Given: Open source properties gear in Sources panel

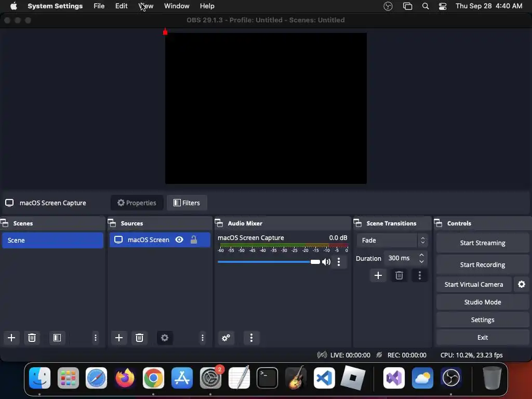Looking at the screenshot, I should click(165, 338).
